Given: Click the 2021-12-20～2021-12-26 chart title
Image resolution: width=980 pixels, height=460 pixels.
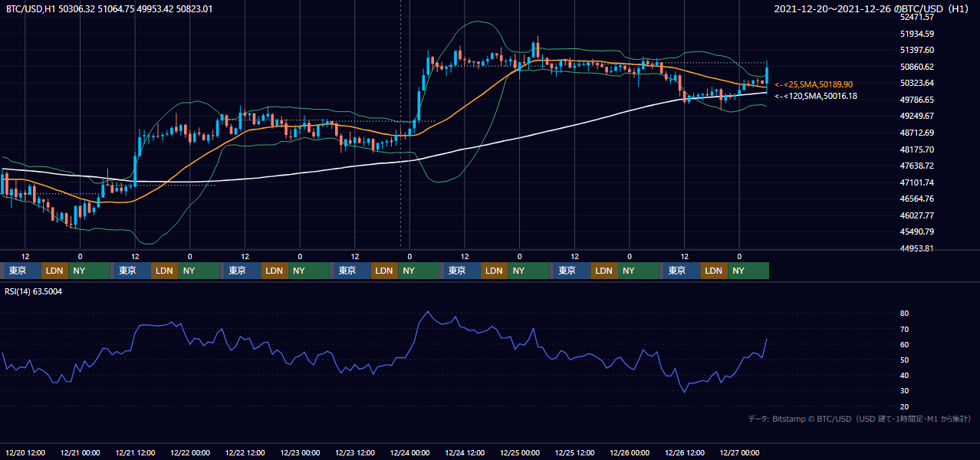Looking at the screenshot, I should [871, 9].
